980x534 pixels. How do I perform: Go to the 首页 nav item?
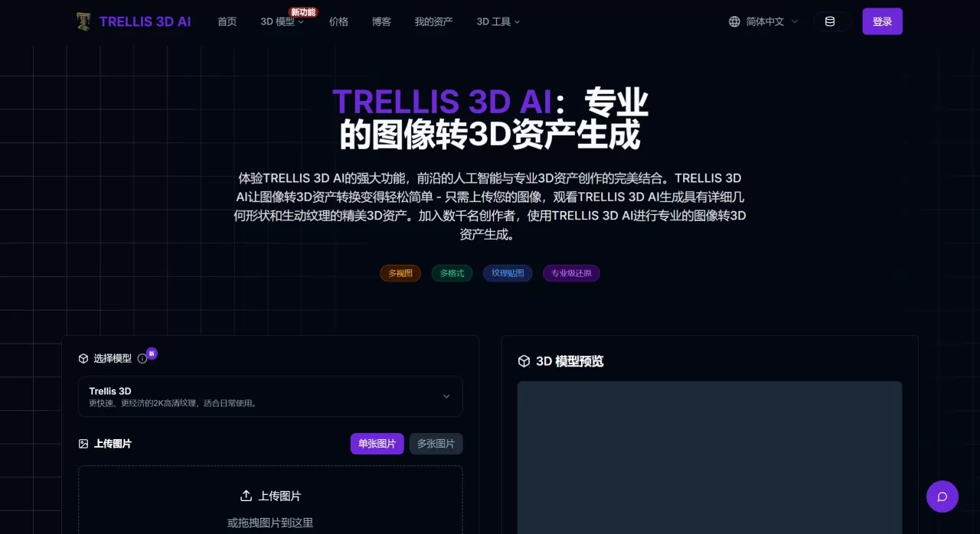pos(227,21)
